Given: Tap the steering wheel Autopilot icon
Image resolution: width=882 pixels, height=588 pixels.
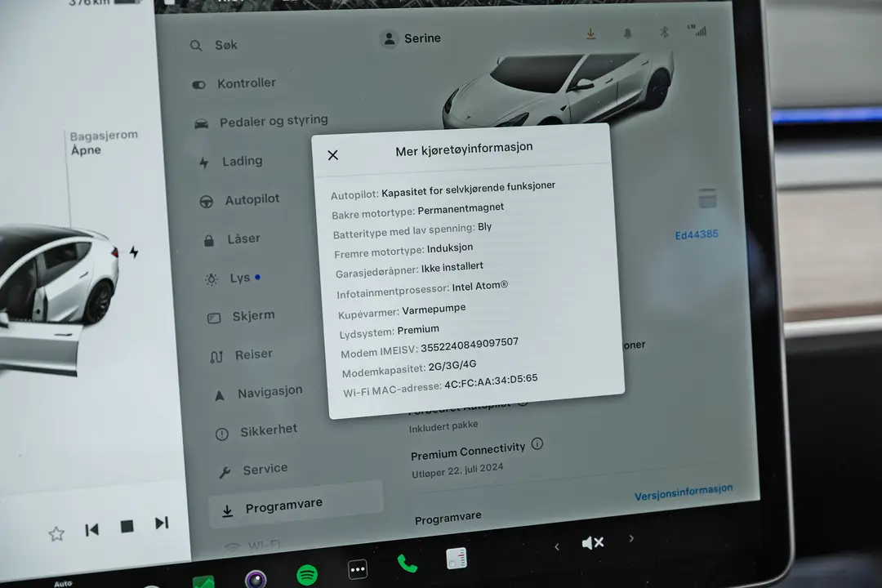Looking at the screenshot, I should (207, 202).
